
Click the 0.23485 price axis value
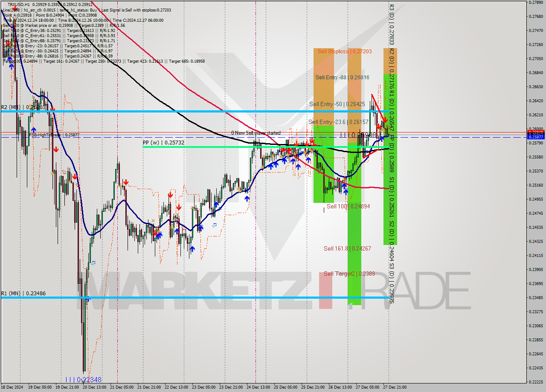[x=536, y=297]
